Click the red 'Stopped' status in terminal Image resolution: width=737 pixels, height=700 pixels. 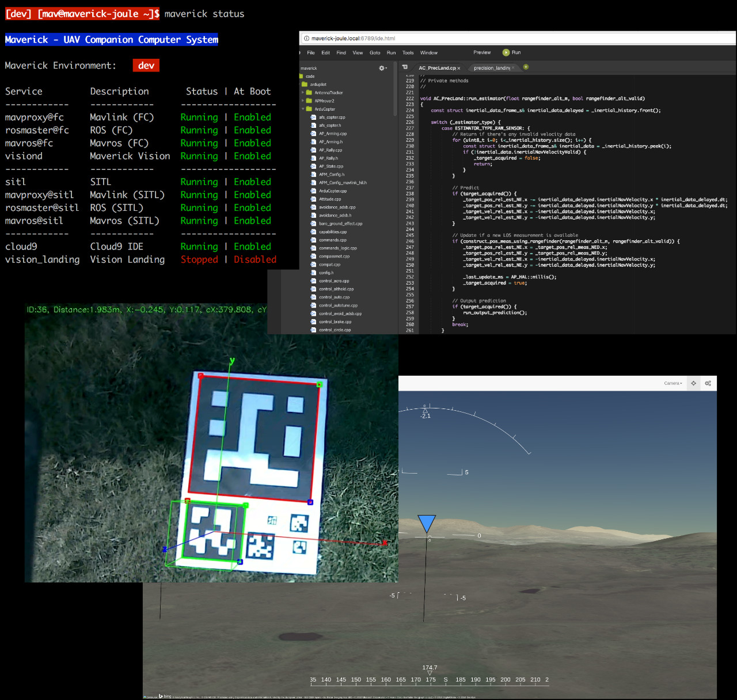[x=199, y=260]
